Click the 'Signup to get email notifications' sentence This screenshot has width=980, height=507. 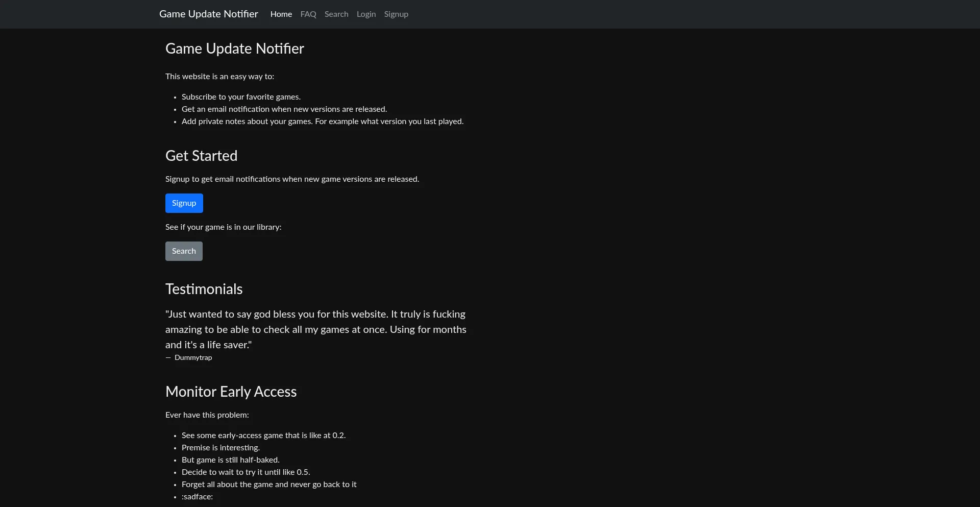point(292,179)
